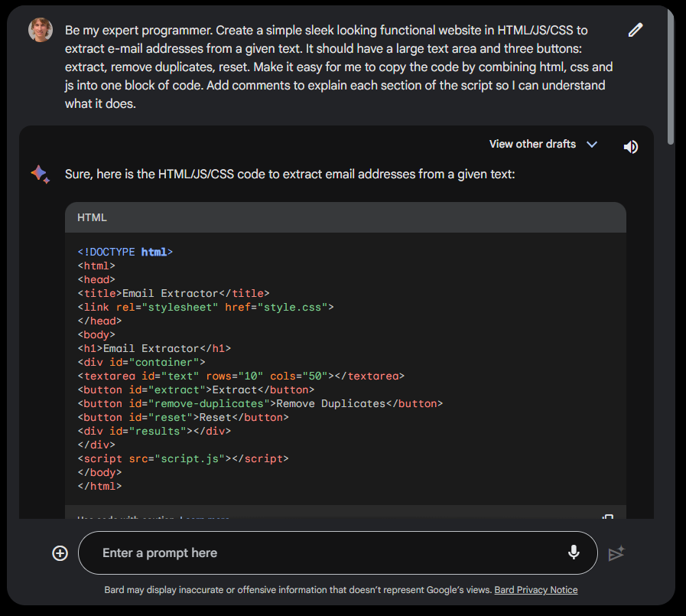The height and width of the screenshot is (616, 686).
Task: Click the link rel stylesheet code line
Action: point(206,308)
